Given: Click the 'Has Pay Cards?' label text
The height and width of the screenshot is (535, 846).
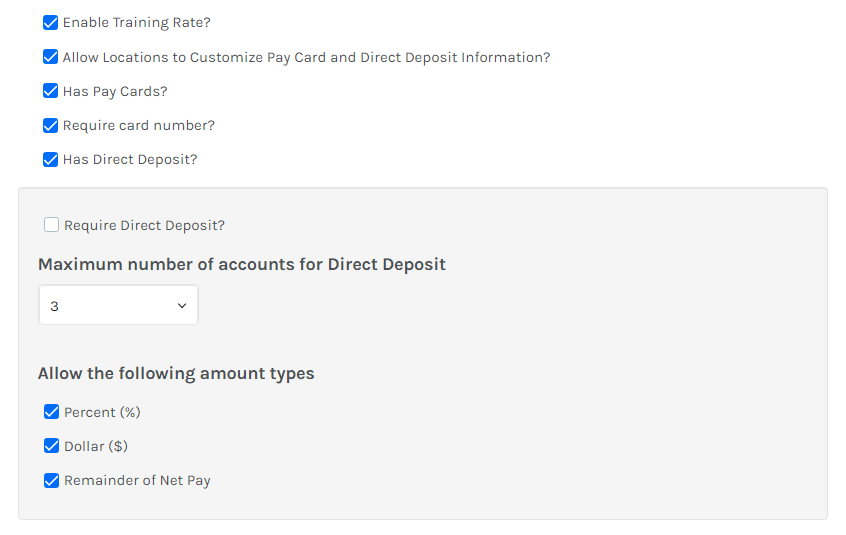Looking at the screenshot, I should click(115, 91).
